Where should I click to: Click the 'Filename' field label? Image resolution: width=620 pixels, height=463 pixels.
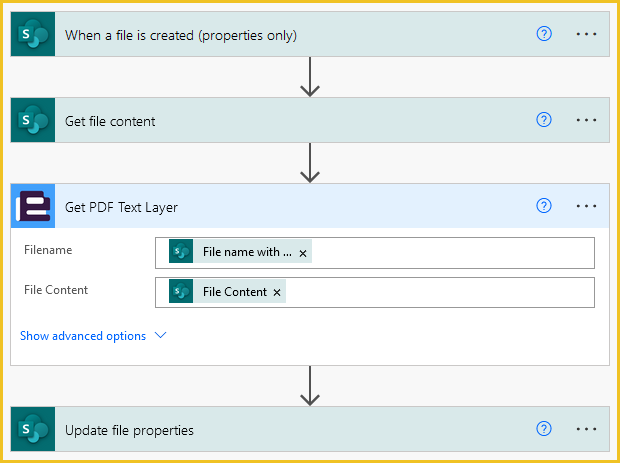pyautogui.click(x=48, y=250)
